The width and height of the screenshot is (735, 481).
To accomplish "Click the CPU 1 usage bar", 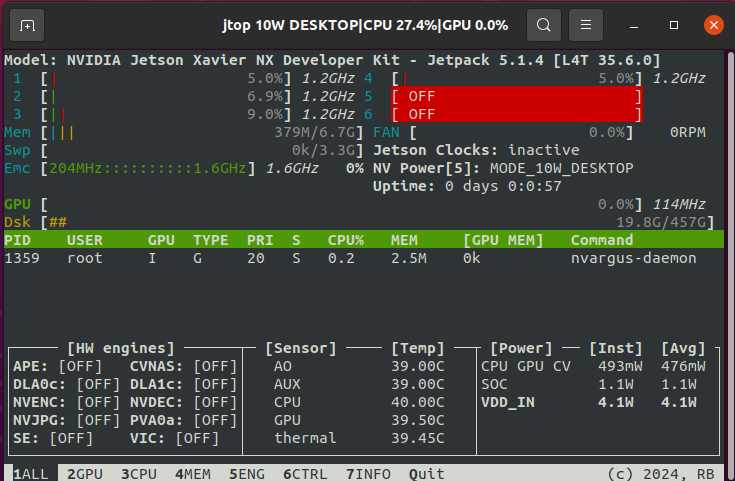I will (x=166, y=78).
